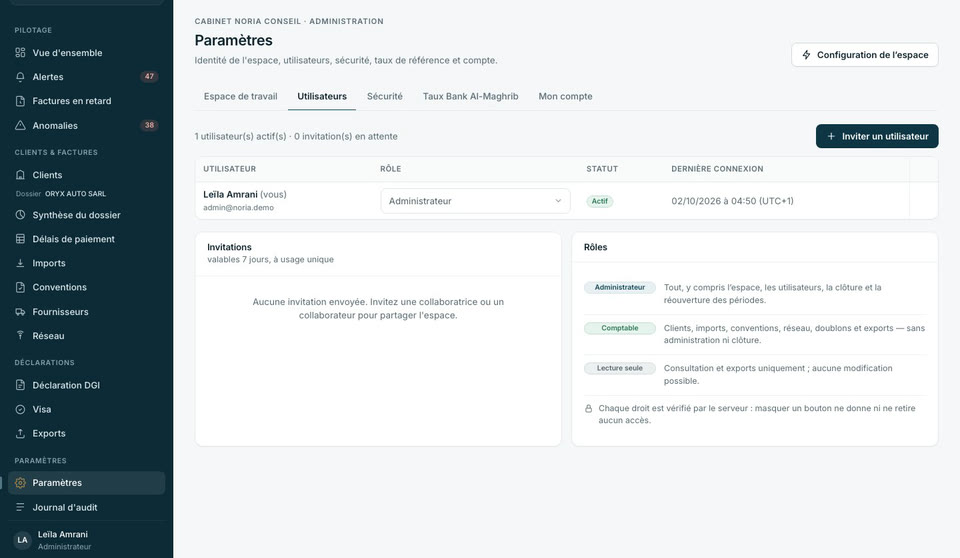Click the Conventions file icon
This screenshot has height=558, width=960.
click(20, 287)
